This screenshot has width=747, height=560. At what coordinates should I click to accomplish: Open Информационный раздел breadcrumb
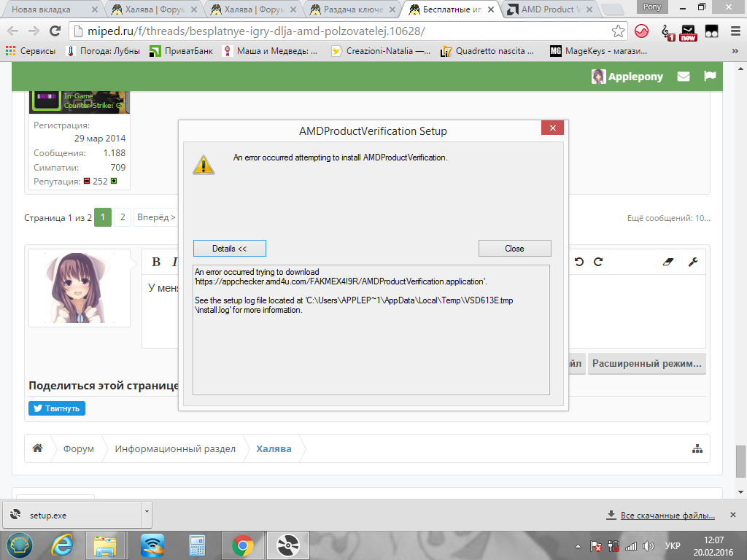point(175,449)
